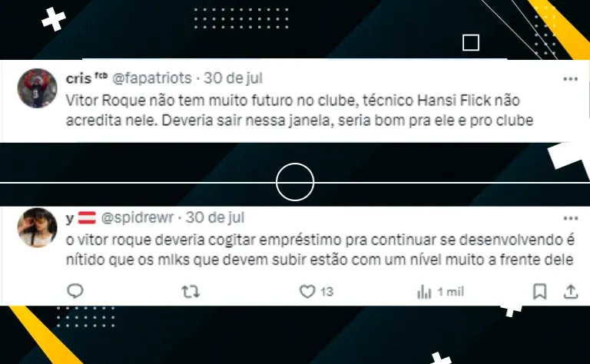This screenshot has width=590, height=364.
Task: Click the 30 de jul date on spidrewr's tweet
Action: [x=215, y=218]
